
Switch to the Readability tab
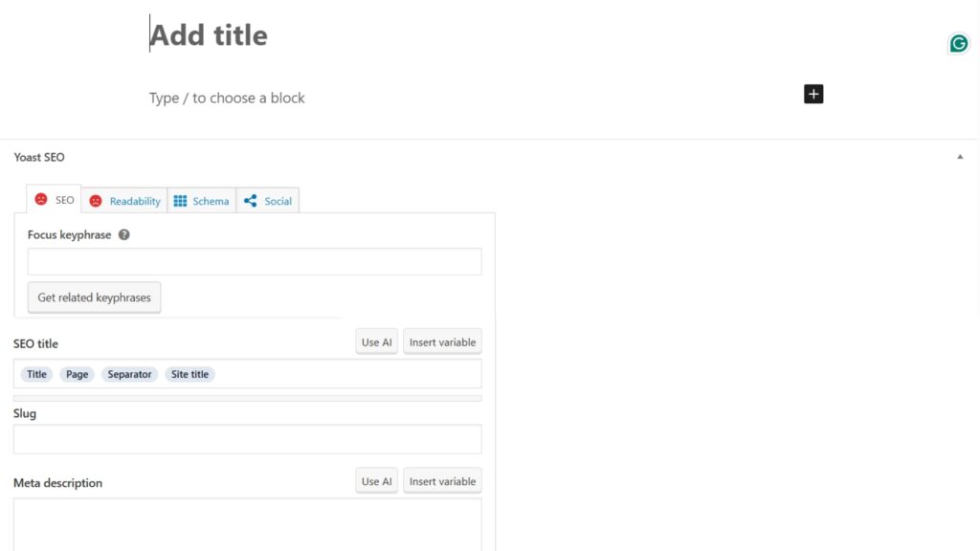[124, 201]
